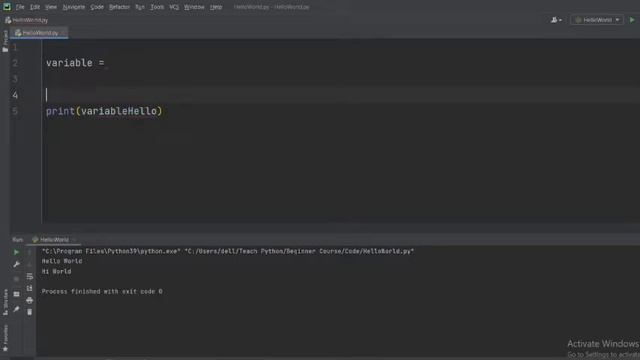Place cursor on empty editor line 4
The height and width of the screenshot is (360, 640).
point(341,95)
